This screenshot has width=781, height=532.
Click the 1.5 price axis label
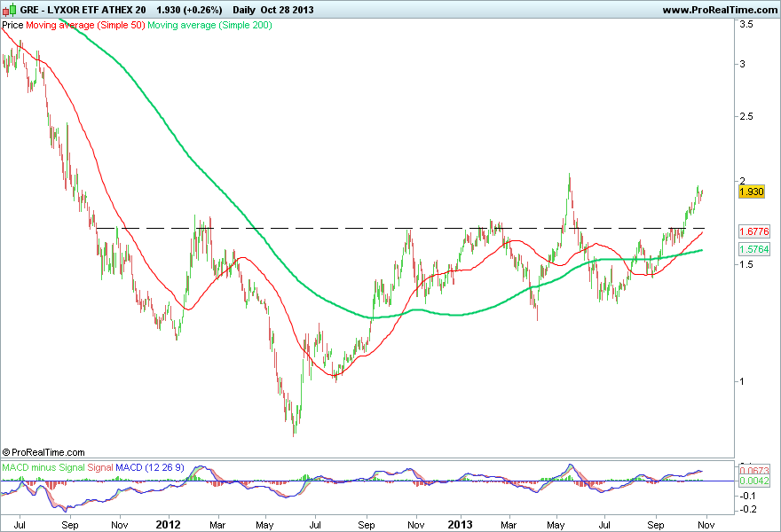746,264
